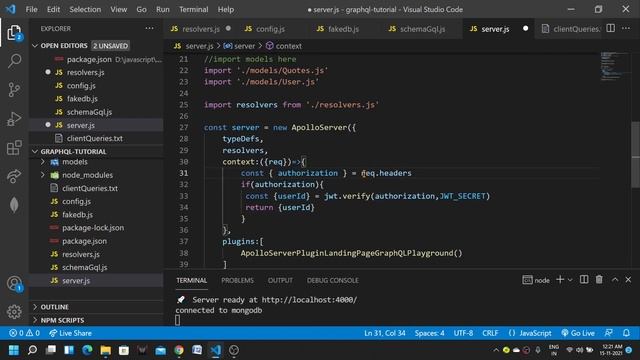Open the notifications bell in status bar

tap(627, 333)
